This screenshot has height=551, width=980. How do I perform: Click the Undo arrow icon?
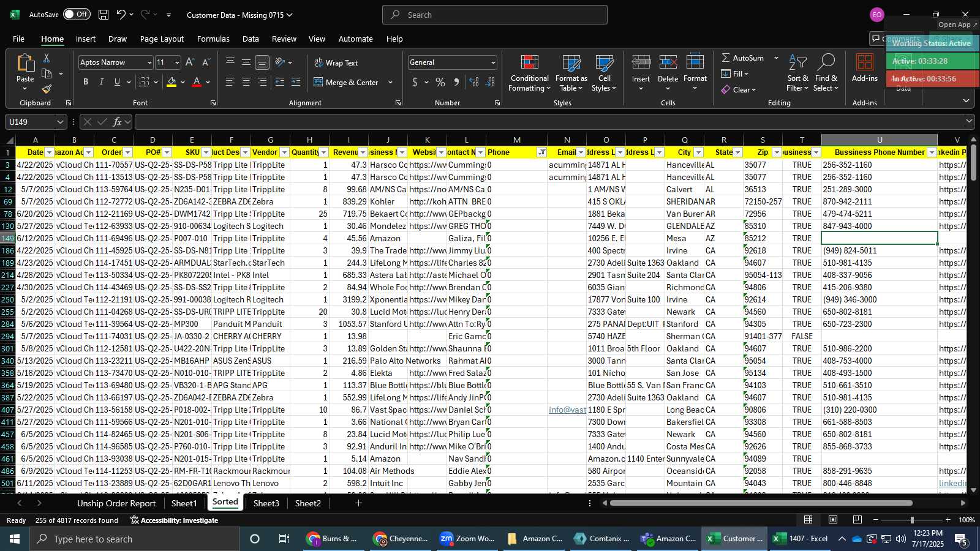[x=121, y=15]
